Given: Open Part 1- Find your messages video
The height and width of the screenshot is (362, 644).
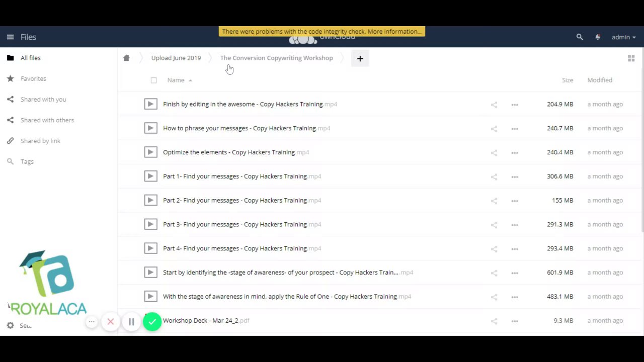Looking at the screenshot, I should [x=242, y=176].
